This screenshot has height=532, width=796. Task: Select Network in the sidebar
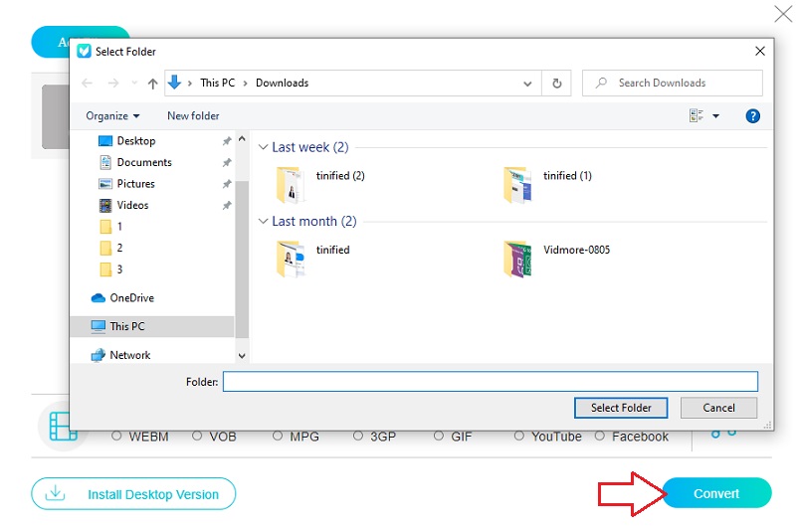click(129, 355)
